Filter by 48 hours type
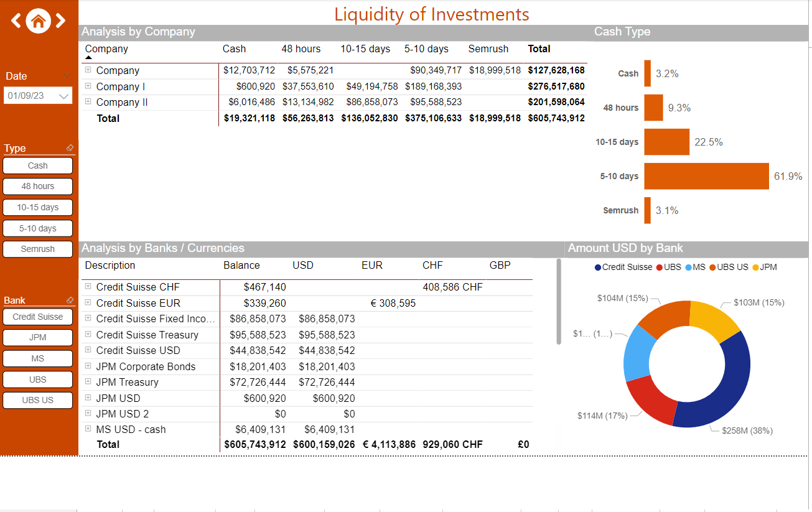 38,186
